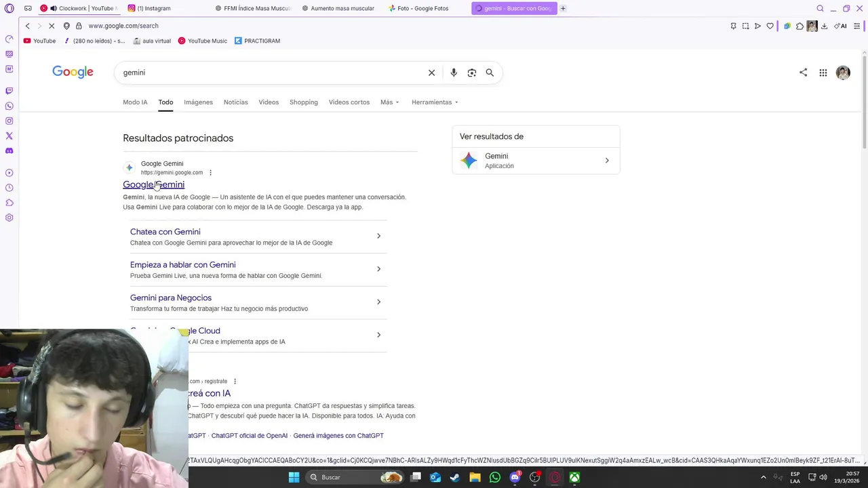Open Chatea con Gemini link
Viewport: 868px width, 488px height.
pyautogui.click(x=165, y=232)
